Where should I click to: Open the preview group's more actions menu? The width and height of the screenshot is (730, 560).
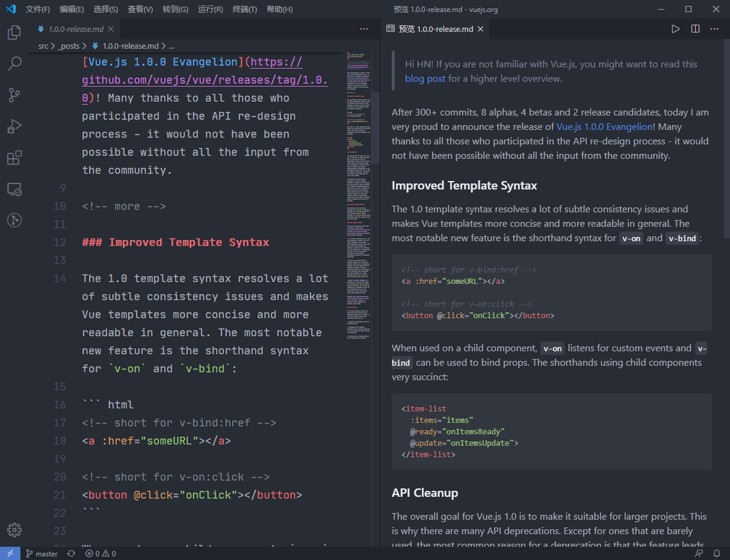coord(714,29)
